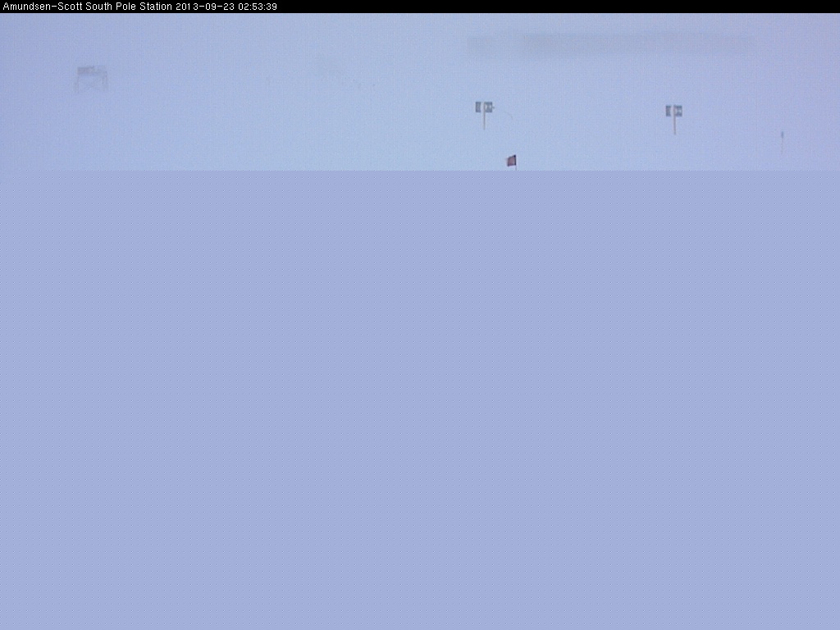Click the curved wire beside left signpost
Viewport: 840px width, 630px height.
click(507, 116)
